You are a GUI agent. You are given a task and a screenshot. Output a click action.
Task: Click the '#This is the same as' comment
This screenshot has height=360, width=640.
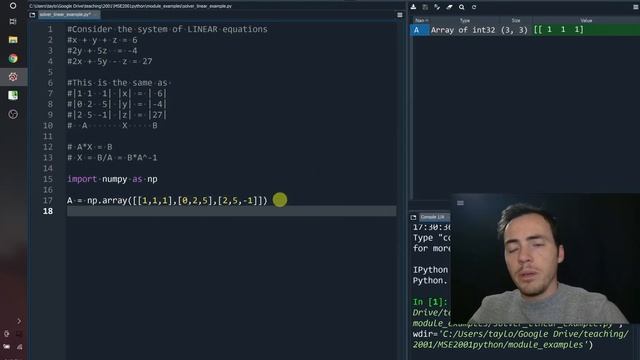117,83
